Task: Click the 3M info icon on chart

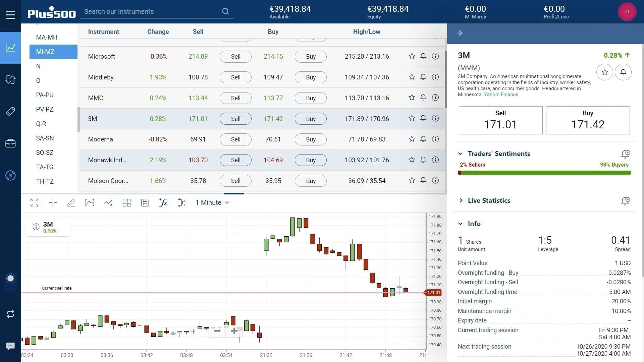Action: pyautogui.click(x=36, y=227)
